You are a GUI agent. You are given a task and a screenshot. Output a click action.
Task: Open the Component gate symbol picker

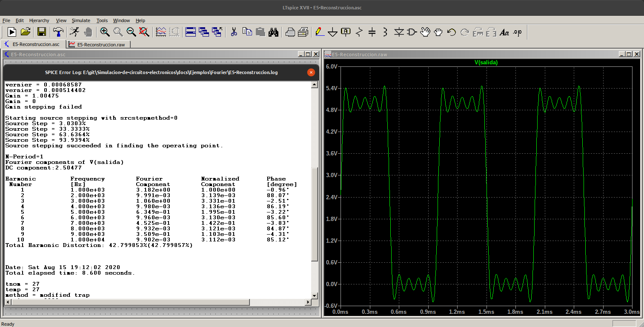(412, 32)
